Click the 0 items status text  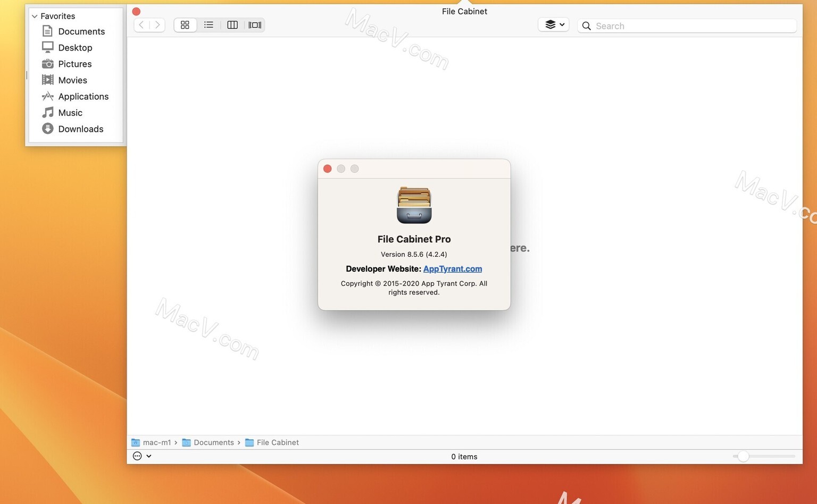point(464,457)
